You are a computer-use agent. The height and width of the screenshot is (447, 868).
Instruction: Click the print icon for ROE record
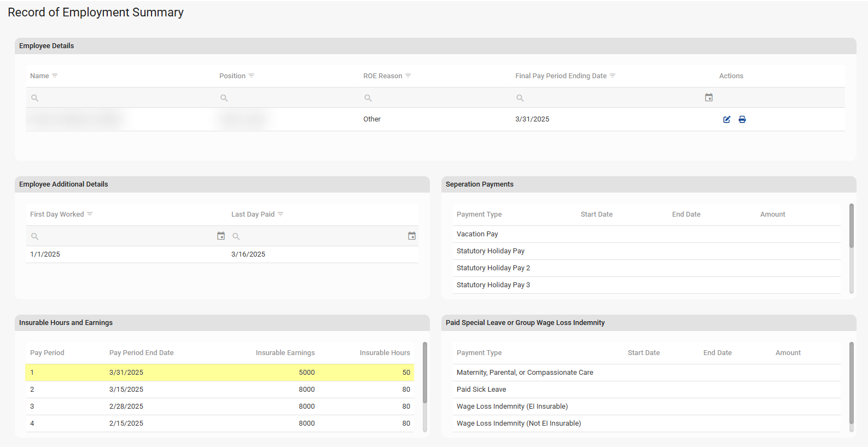742,119
